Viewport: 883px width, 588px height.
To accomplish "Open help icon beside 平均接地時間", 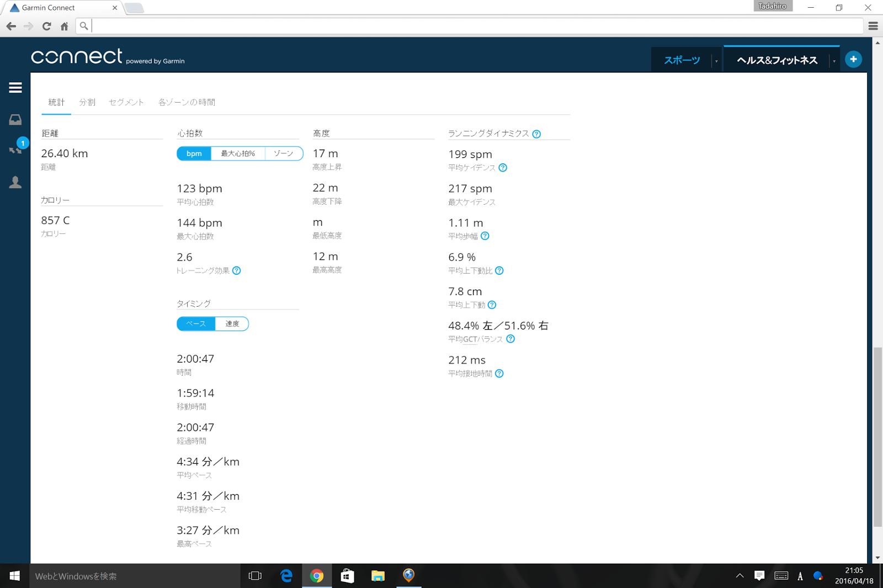I will pyautogui.click(x=499, y=373).
